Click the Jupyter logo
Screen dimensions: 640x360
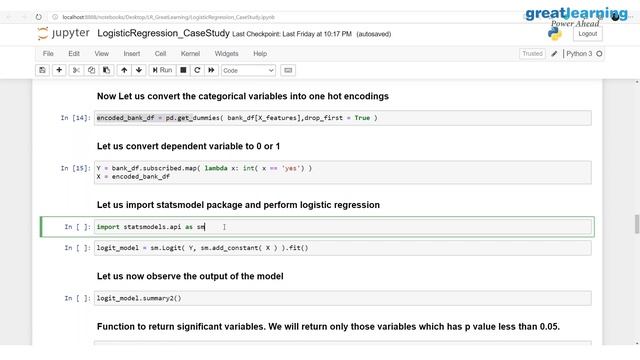pyautogui.click(x=64, y=33)
